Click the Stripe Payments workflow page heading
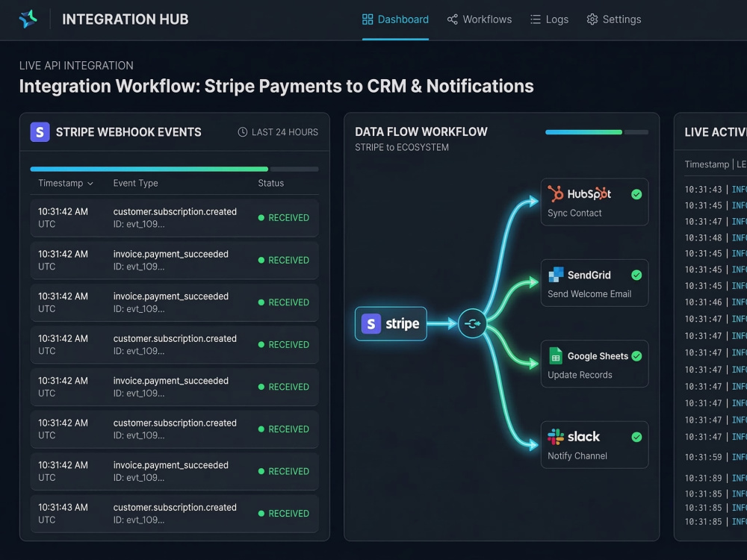 pos(276,86)
